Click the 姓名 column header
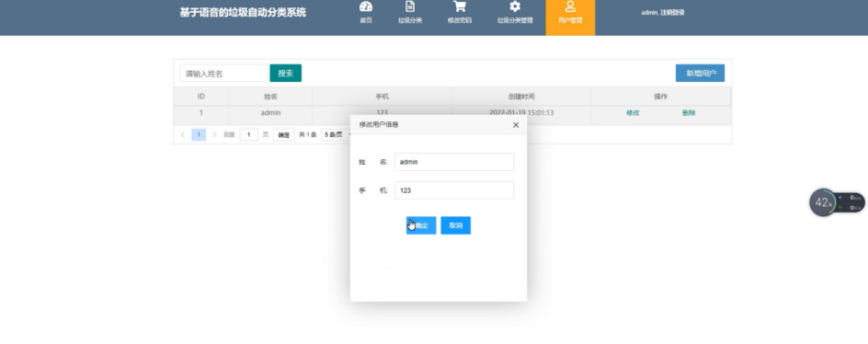Screen dimensions: 868x344 [x=270, y=97]
